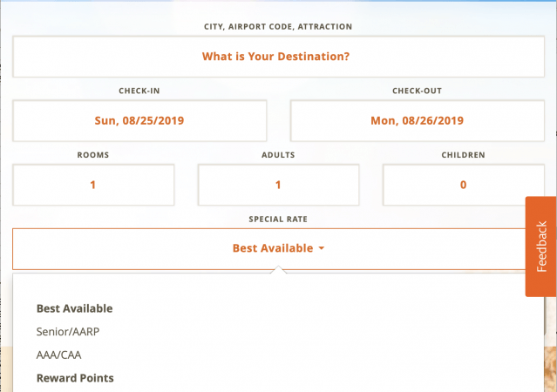Open the orange Feedback tab
557x392 pixels.
pyautogui.click(x=540, y=247)
